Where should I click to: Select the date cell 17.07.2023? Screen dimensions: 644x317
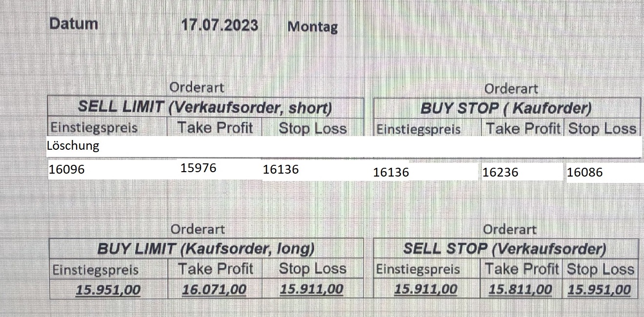click(220, 25)
